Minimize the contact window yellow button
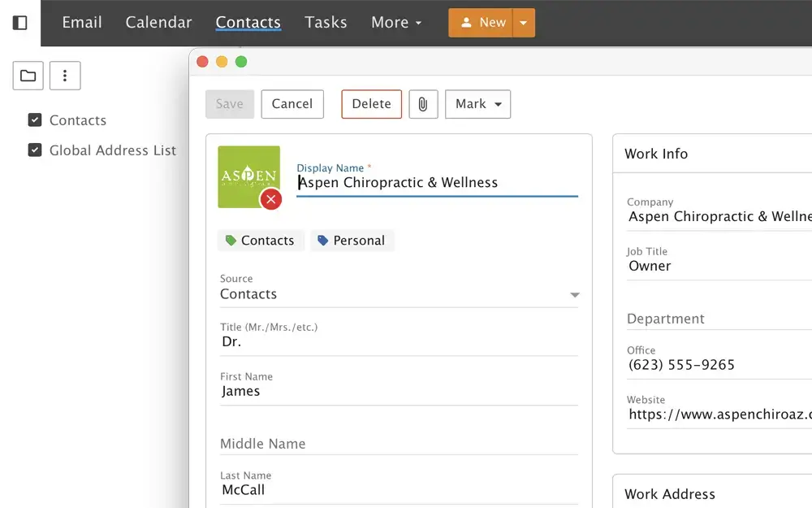This screenshot has width=812, height=508. pos(222,62)
